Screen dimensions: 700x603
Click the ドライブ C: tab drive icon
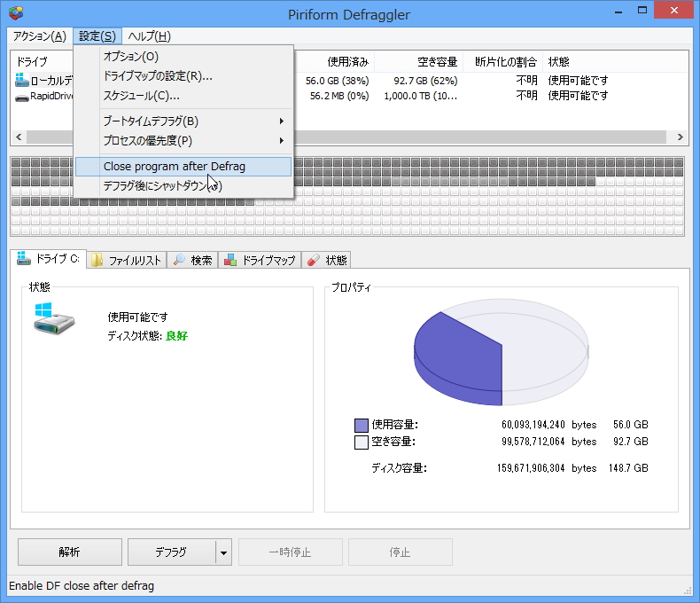[x=23, y=258]
